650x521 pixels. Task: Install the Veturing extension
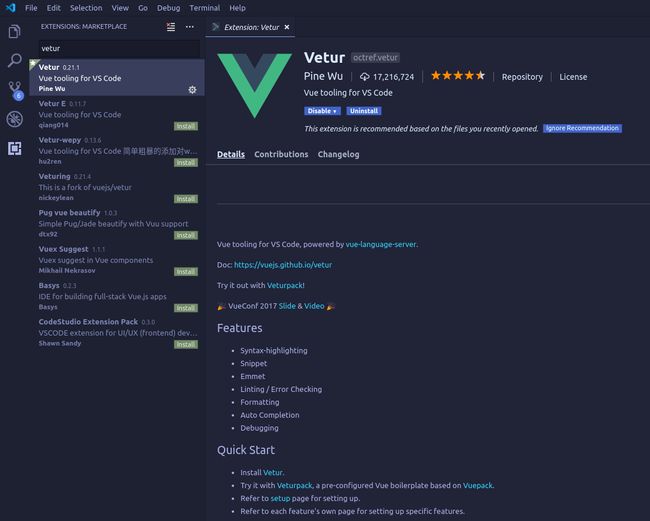(x=186, y=199)
